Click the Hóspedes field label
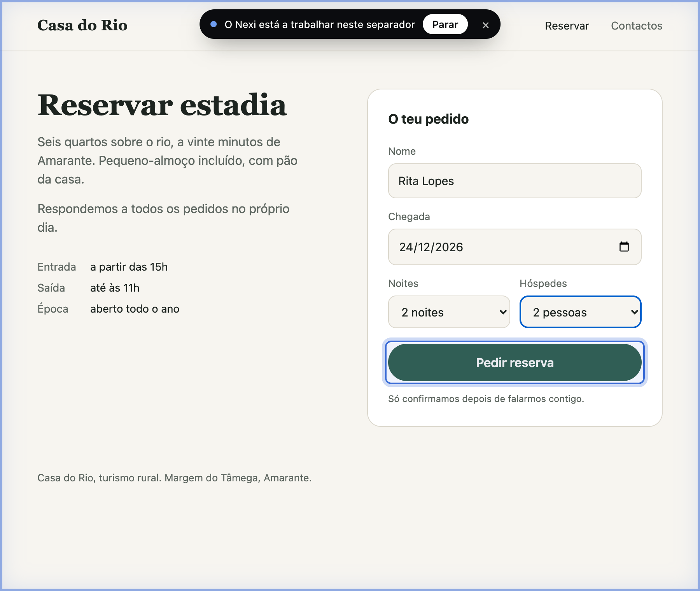 (543, 283)
